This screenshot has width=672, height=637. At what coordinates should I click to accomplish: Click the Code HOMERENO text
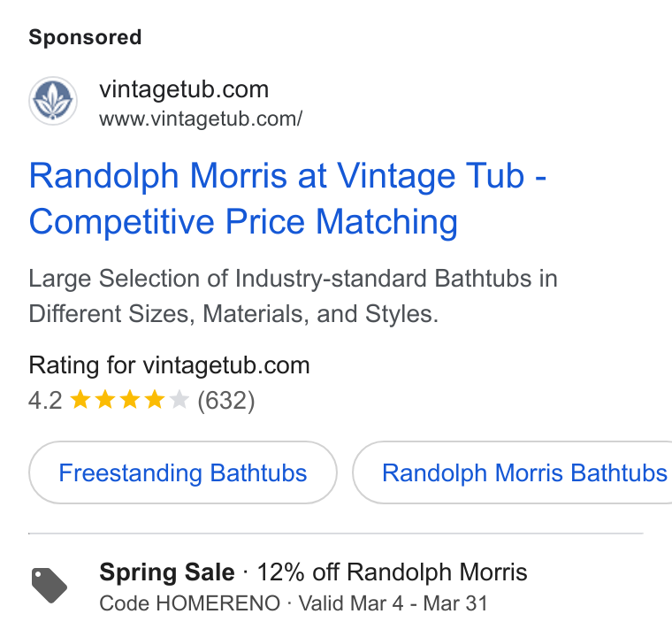[x=190, y=603]
